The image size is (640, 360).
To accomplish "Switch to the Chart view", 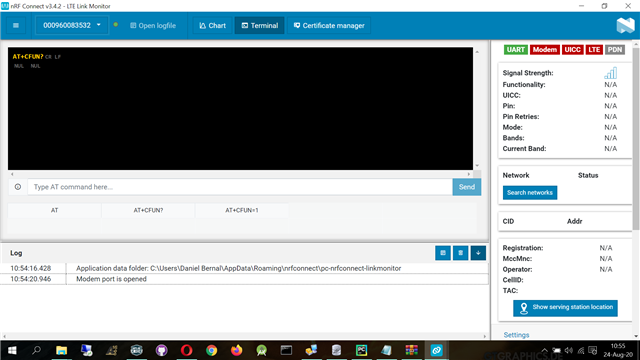I will click(213, 25).
